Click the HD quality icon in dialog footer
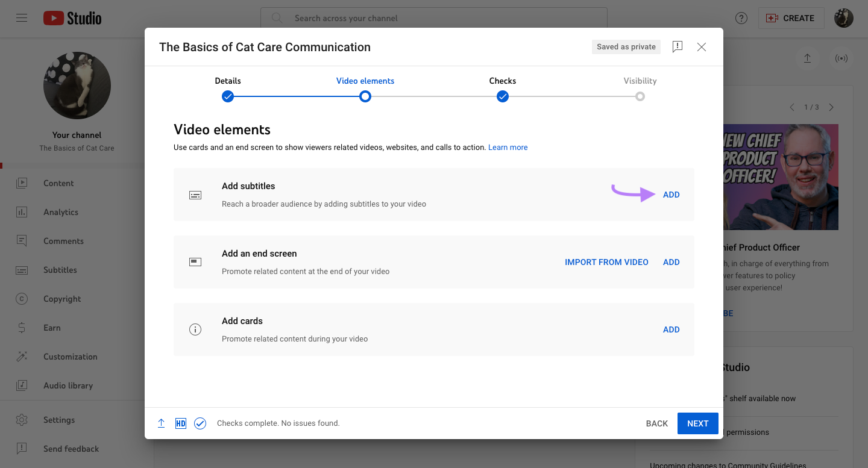The image size is (868, 468). tap(180, 423)
